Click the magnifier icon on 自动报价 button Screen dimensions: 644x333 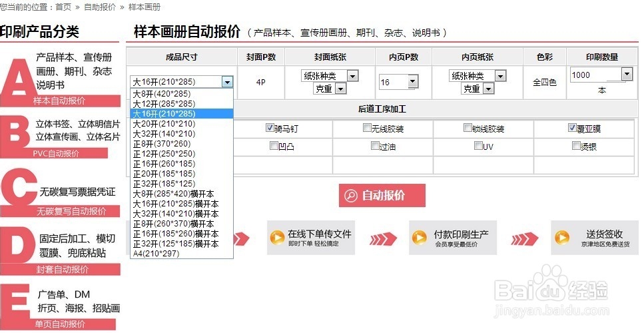click(351, 195)
